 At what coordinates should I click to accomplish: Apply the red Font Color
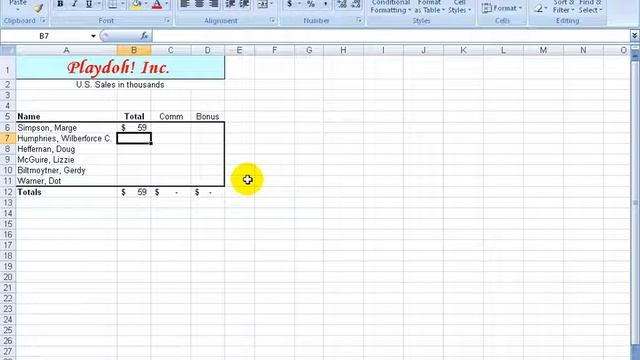coord(157,4)
